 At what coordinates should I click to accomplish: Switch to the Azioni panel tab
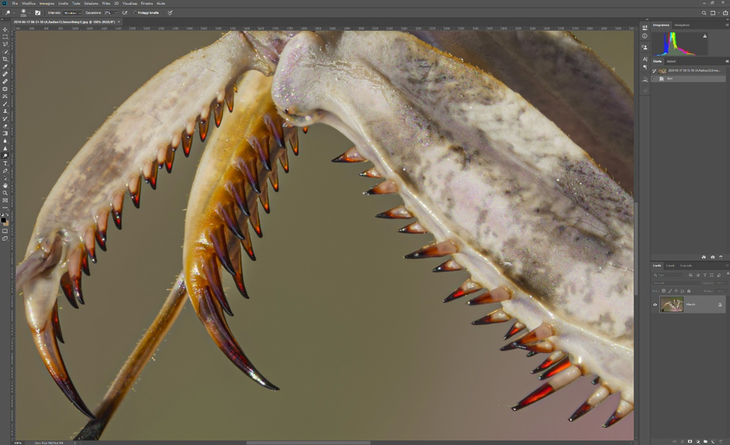[671, 61]
